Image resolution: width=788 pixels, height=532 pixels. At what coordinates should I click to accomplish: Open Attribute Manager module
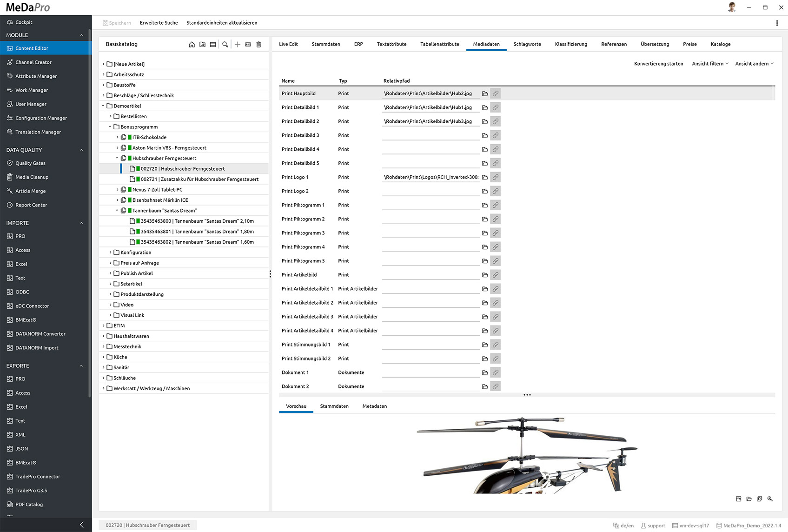point(36,76)
